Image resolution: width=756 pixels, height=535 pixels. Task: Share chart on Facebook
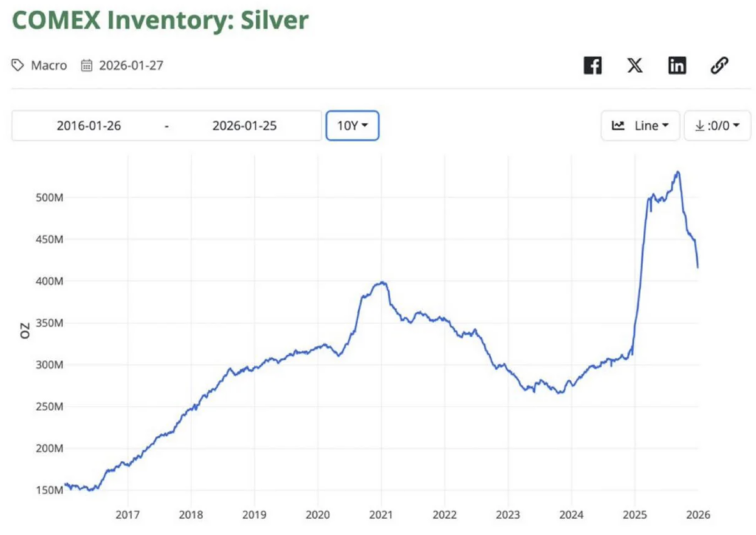[592, 65]
